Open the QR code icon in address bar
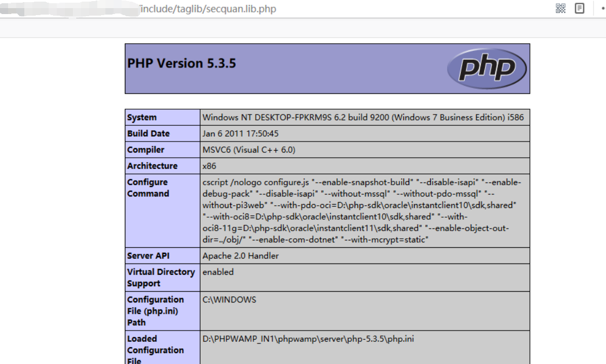 pyautogui.click(x=561, y=8)
